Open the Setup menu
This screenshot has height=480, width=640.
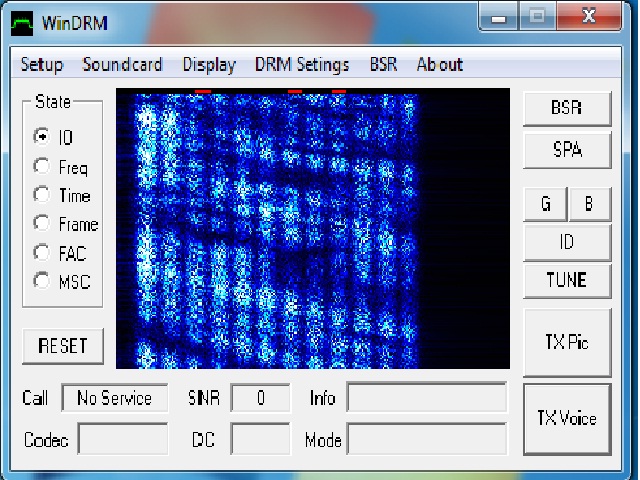point(42,65)
